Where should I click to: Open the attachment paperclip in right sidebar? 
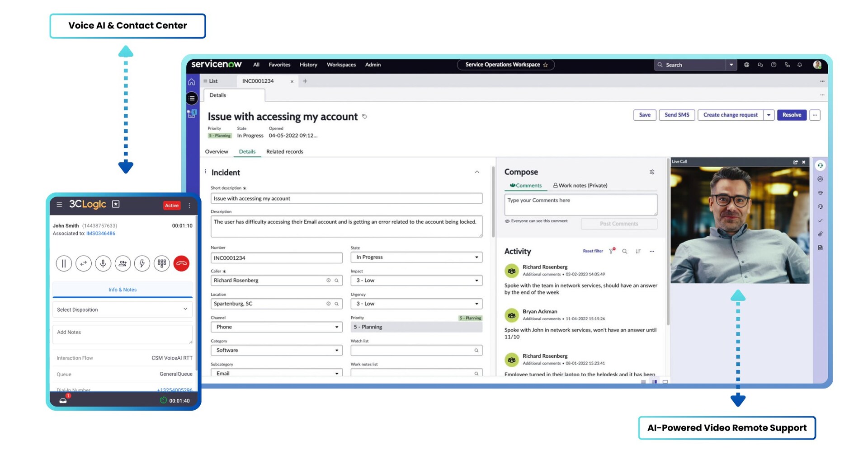click(x=821, y=234)
